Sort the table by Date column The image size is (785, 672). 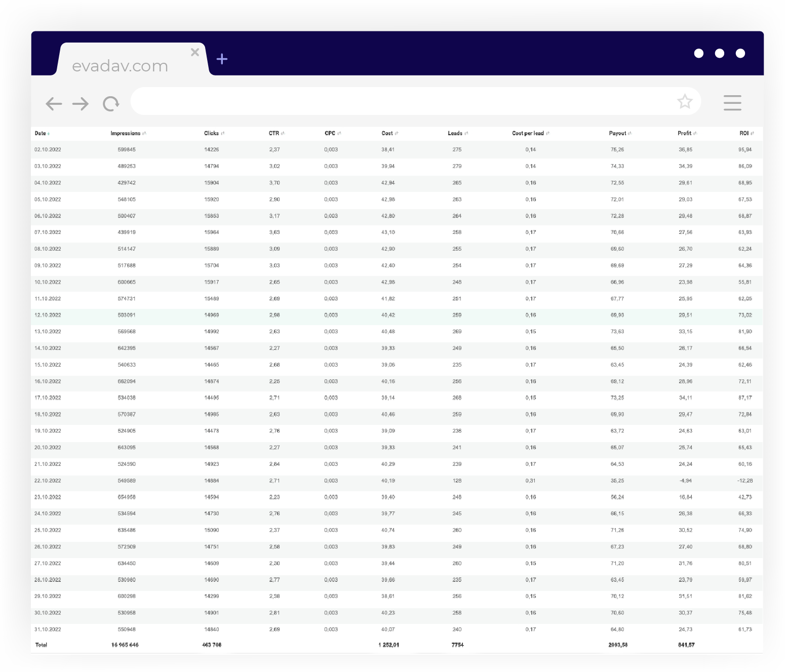pyautogui.click(x=42, y=133)
